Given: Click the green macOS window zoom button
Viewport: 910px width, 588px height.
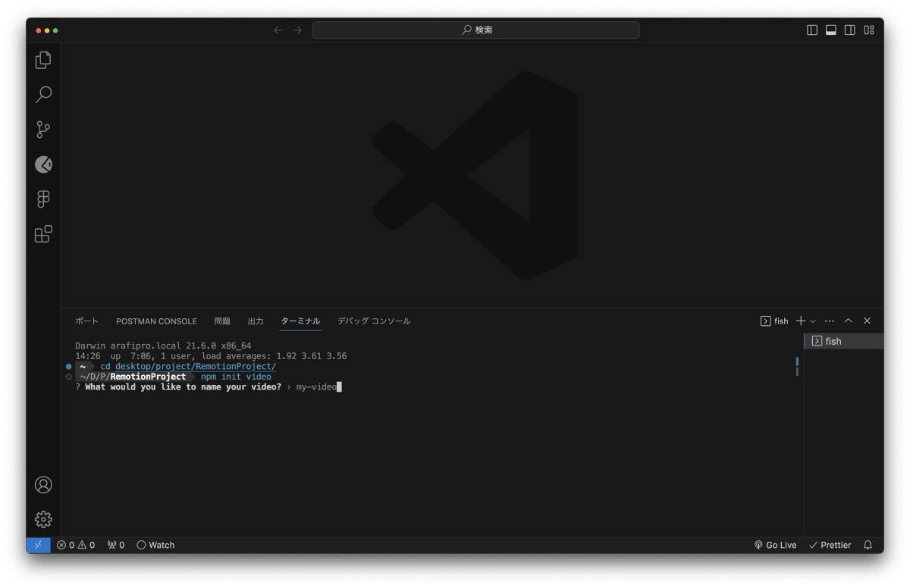Looking at the screenshot, I should [x=55, y=30].
